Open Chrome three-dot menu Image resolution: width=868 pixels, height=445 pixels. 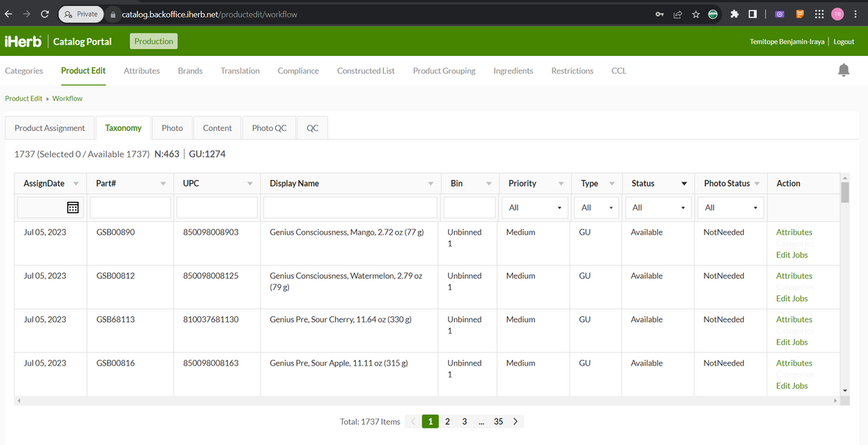pyautogui.click(x=855, y=14)
